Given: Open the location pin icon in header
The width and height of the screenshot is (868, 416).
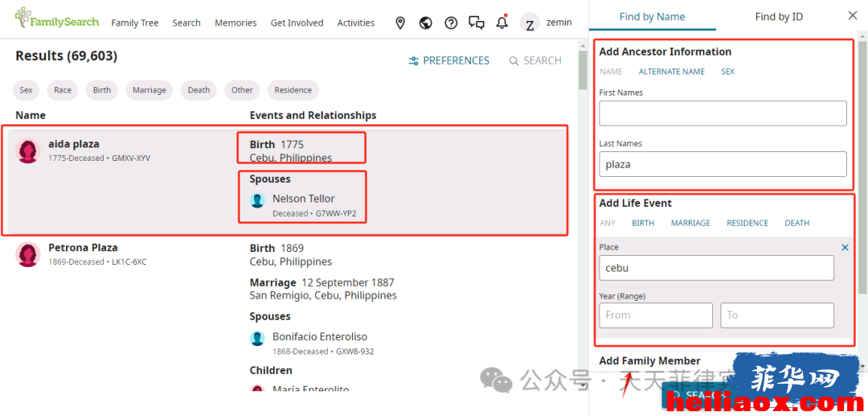Looking at the screenshot, I should (x=400, y=23).
